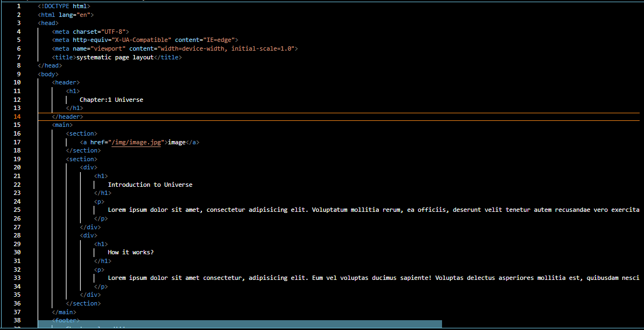The height and width of the screenshot is (330, 644).
Task: Select line number 1 in the gutter
Action: click(x=19, y=7)
